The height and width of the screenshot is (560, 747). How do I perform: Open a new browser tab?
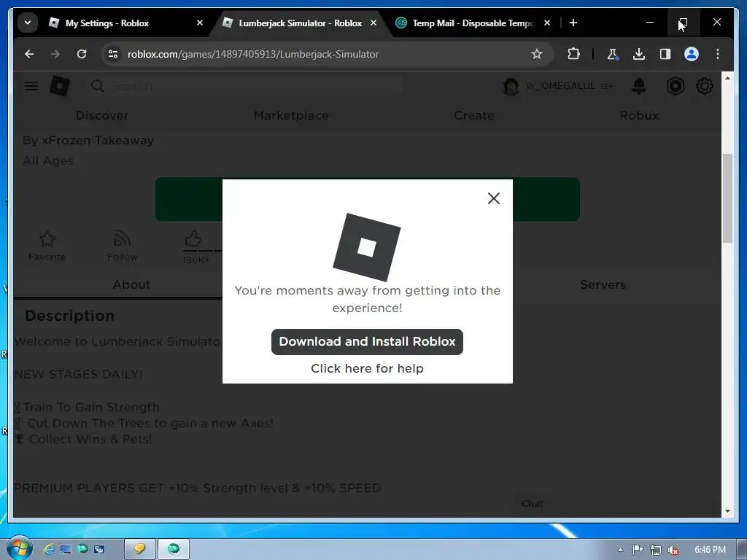coord(573,23)
